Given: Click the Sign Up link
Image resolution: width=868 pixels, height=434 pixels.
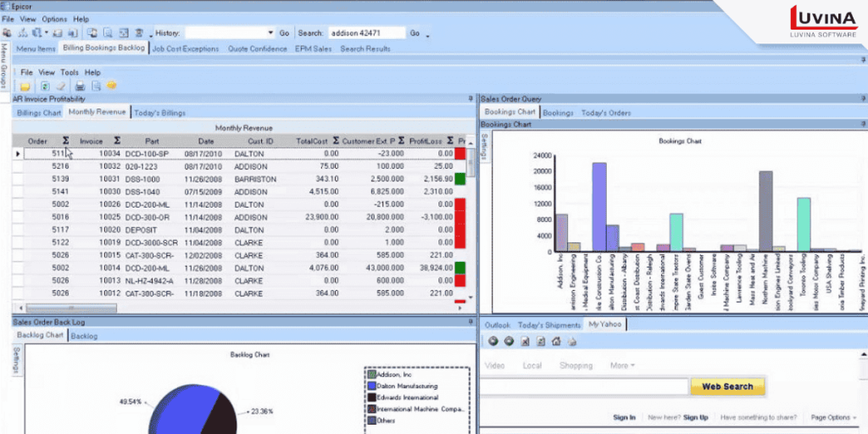Looking at the screenshot, I should [x=695, y=417].
